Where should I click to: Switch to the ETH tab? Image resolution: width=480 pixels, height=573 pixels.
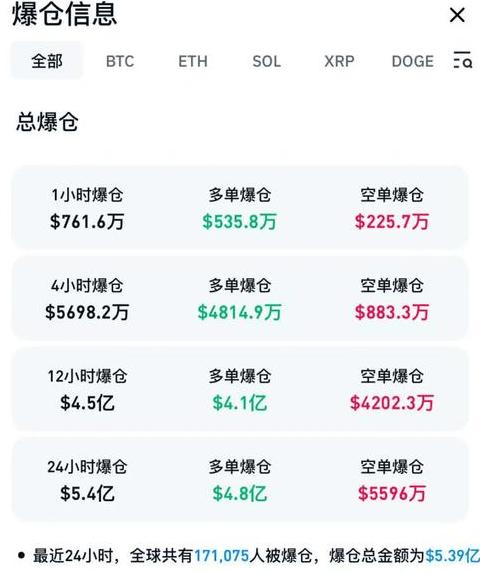pos(193,61)
